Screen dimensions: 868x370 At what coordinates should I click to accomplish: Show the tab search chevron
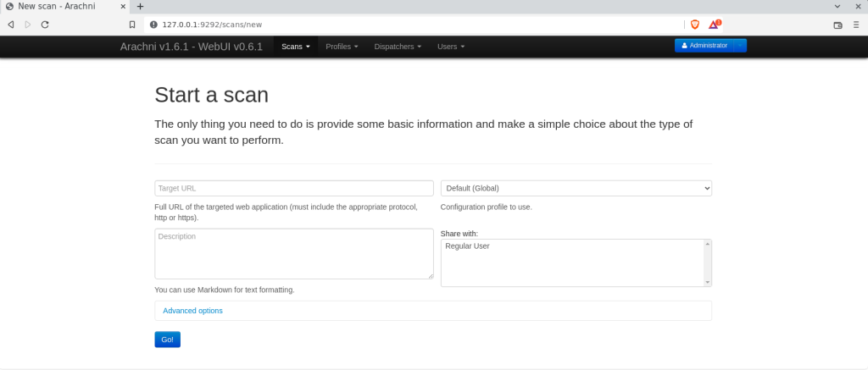pyautogui.click(x=837, y=6)
